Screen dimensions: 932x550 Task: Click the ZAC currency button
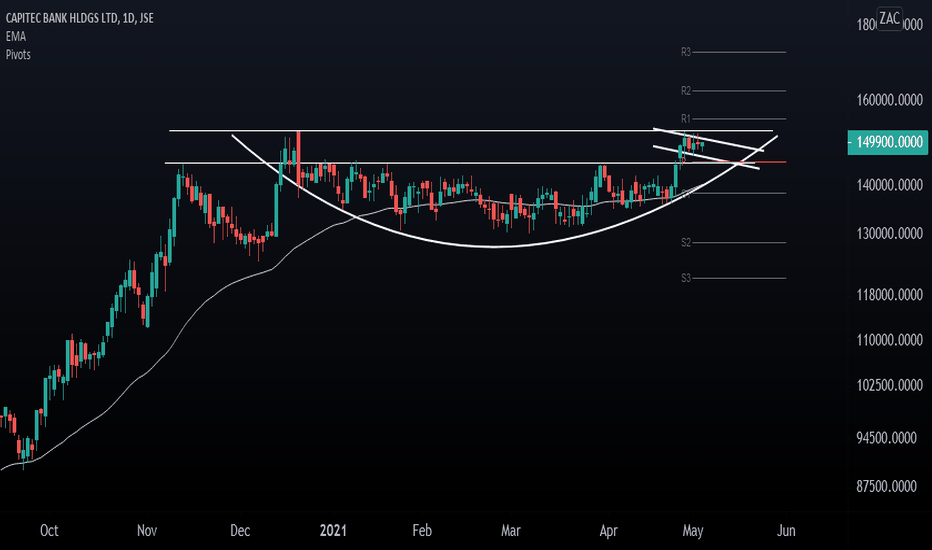coord(890,18)
